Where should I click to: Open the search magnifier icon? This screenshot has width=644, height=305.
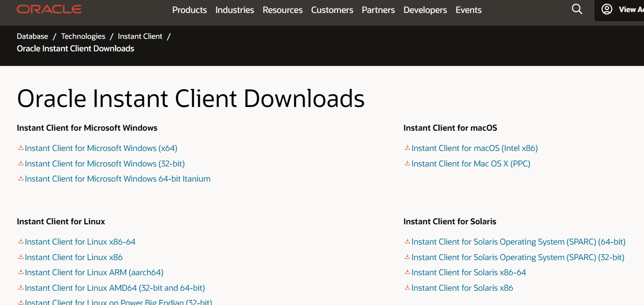pos(577,9)
